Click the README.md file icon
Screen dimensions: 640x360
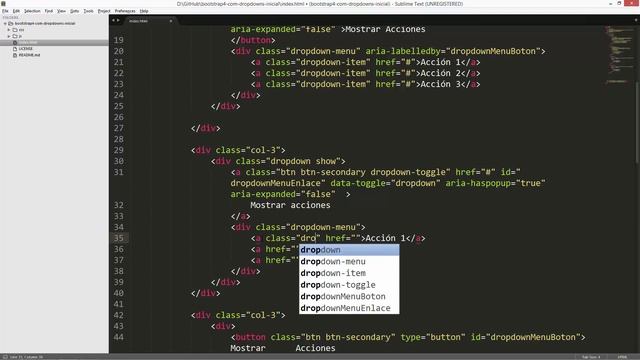[x=15, y=55]
